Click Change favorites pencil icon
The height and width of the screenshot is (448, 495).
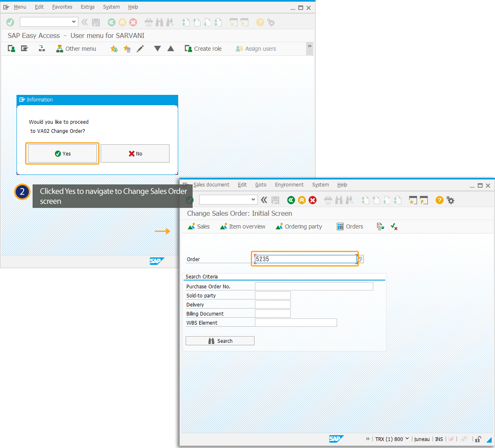[140, 49]
